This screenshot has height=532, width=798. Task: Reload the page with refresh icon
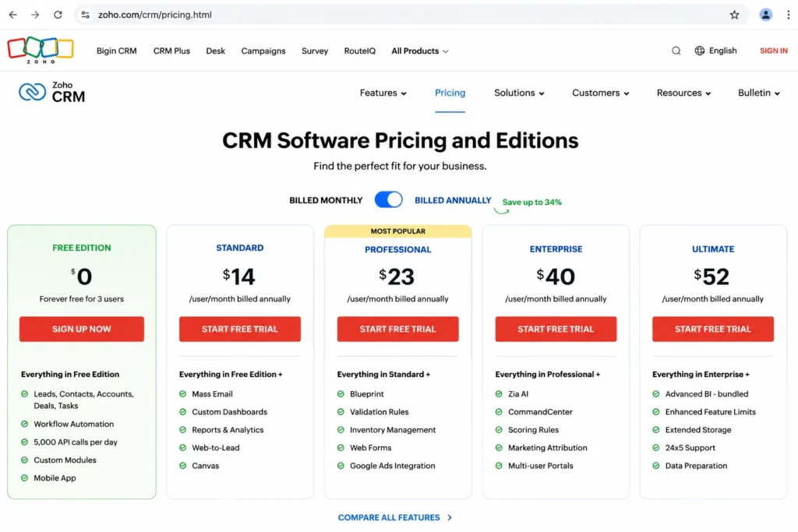pos(58,15)
